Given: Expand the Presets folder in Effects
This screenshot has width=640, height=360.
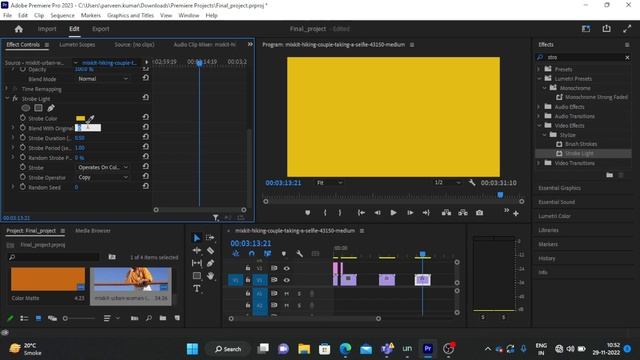Looking at the screenshot, I should point(539,69).
